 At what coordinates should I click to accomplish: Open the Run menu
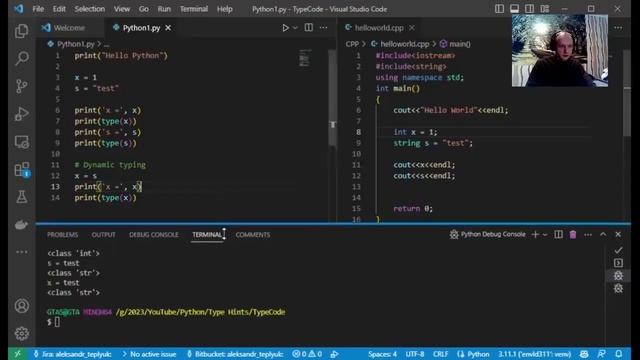tap(164, 9)
